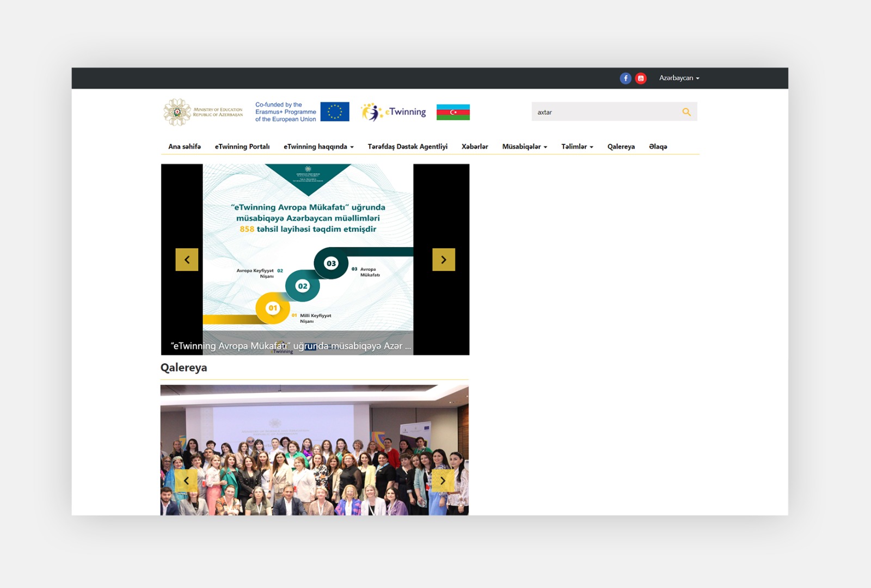
Task: Open the eTwinning haqqında dropdown menu
Action: (x=317, y=146)
